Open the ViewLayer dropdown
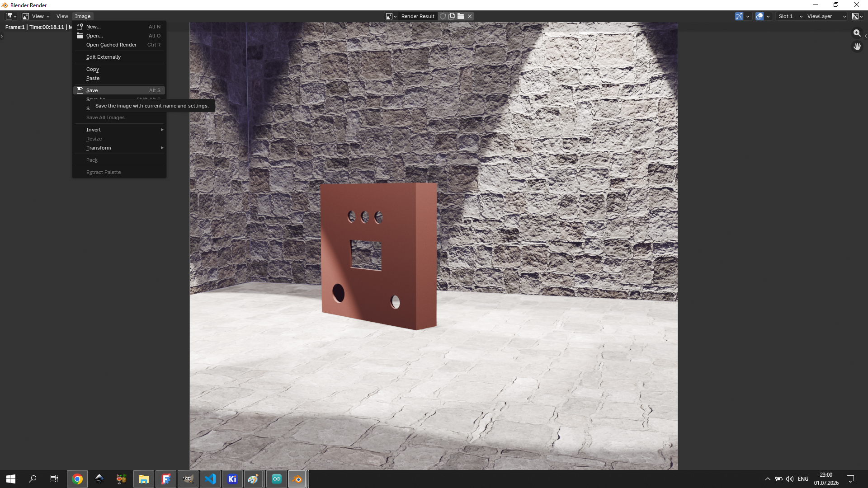Viewport: 868px width, 488px height. pyautogui.click(x=827, y=16)
